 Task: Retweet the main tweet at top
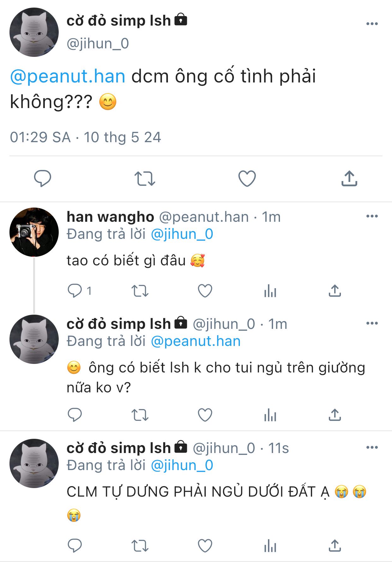pyautogui.click(x=145, y=178)
